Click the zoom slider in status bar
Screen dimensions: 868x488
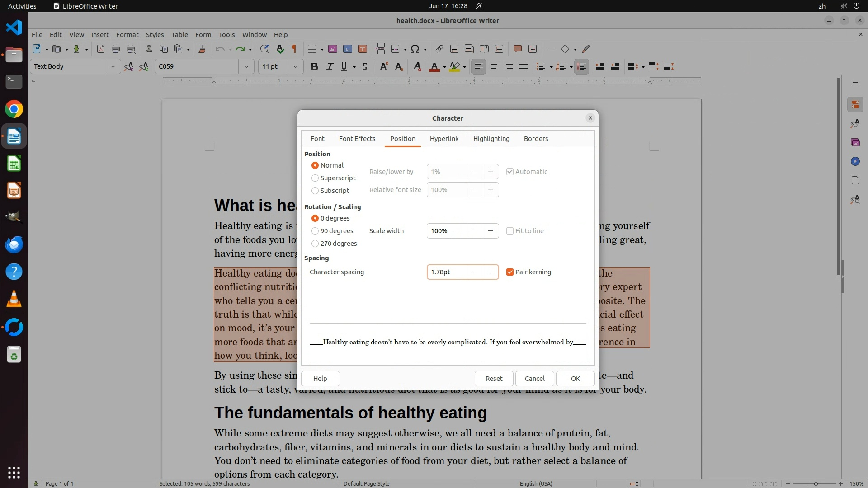[815, 483]
